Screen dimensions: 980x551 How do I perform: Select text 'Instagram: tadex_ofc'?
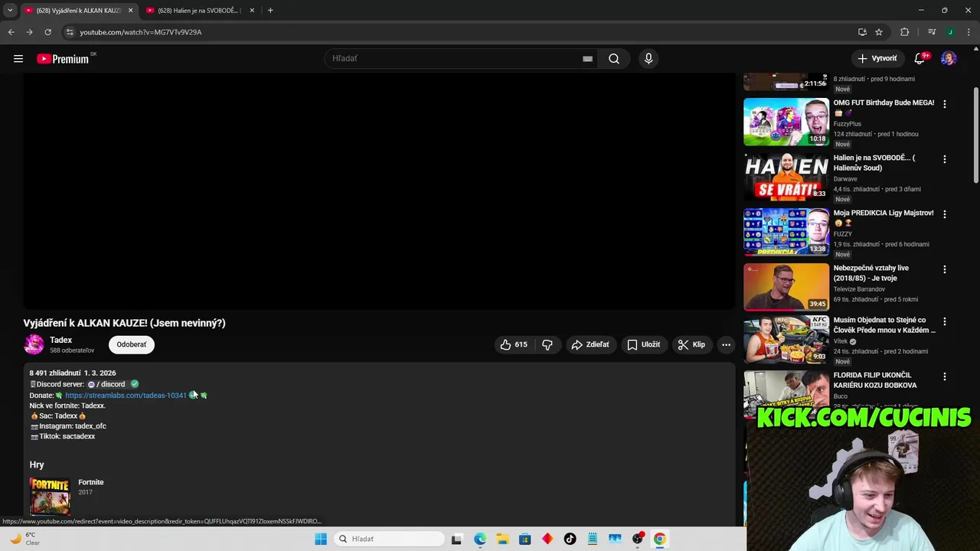pyautogui.click(x=73, y=426)
